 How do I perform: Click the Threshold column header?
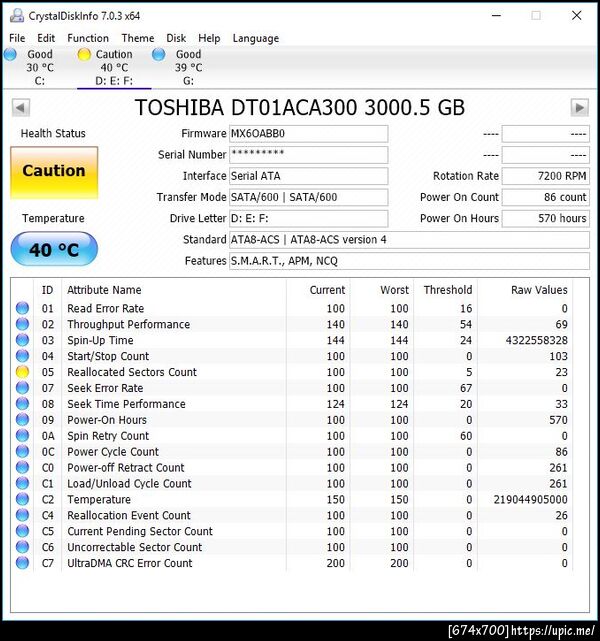click(446, 290)
